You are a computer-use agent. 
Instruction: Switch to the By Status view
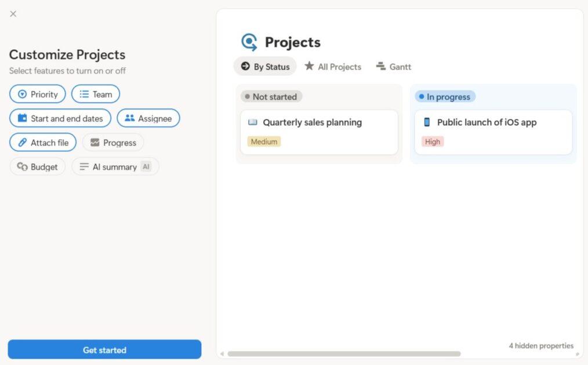click(x=264, y=67)
